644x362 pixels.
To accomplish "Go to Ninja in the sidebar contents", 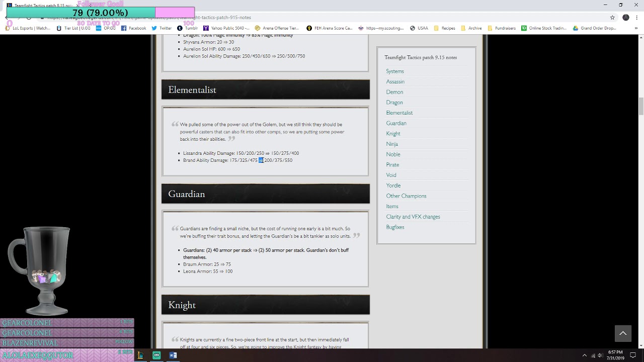I will click(x=392, y=144).
